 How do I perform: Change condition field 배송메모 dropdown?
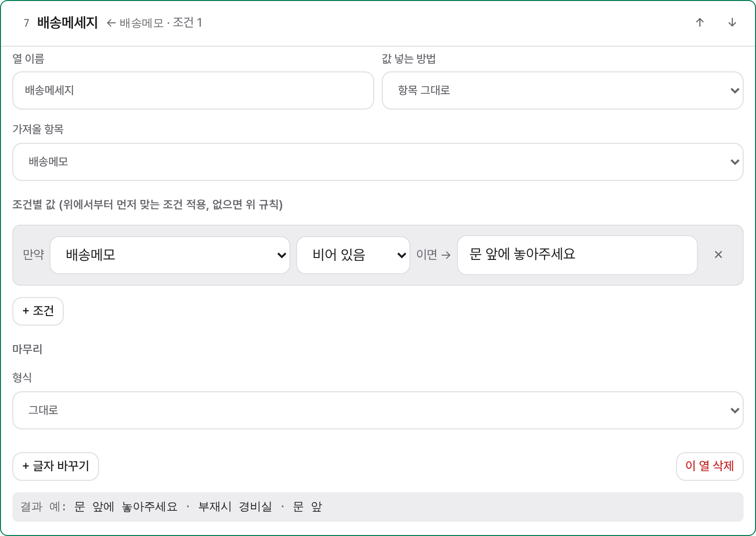click(170, 255)
